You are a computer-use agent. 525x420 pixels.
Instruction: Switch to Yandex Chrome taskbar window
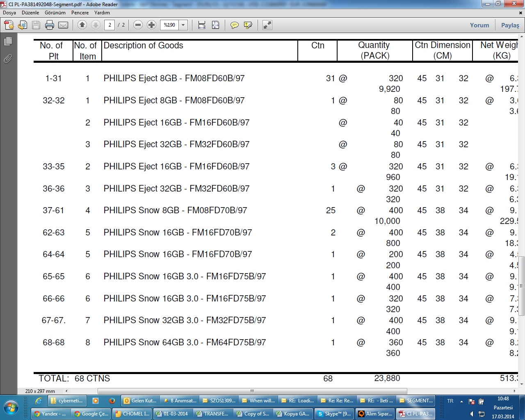(x=50, y=414)
